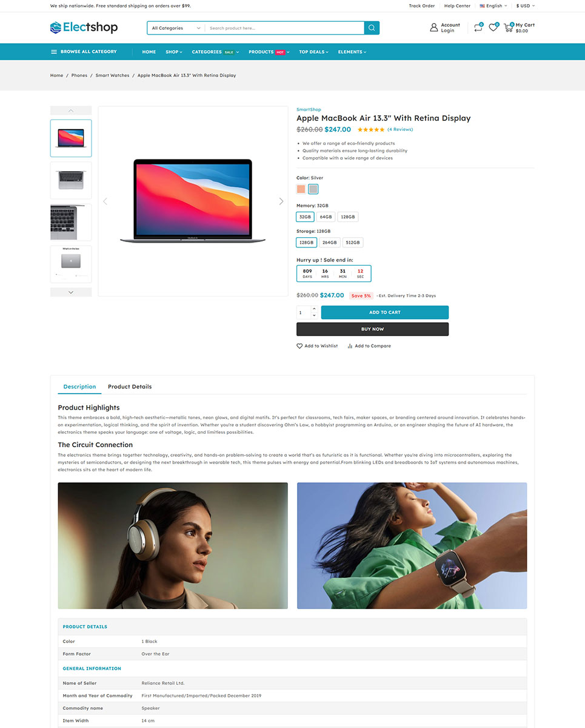Screen dimensions: 585x728
Task: Switch to the Product Details tab
Action: [x=130, y=386]
